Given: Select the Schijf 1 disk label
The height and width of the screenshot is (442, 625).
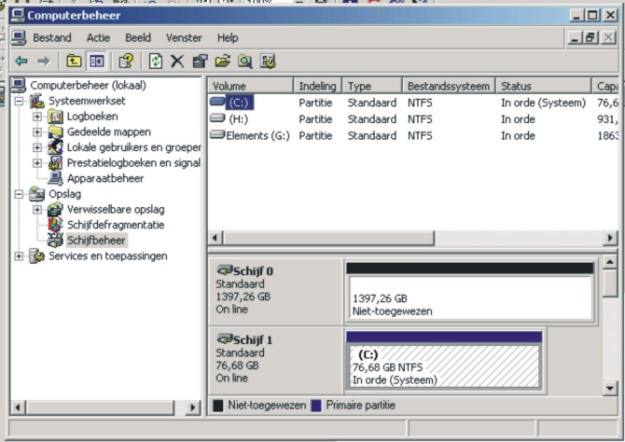Looking at the screenshot, I should (x=275, y=361).
